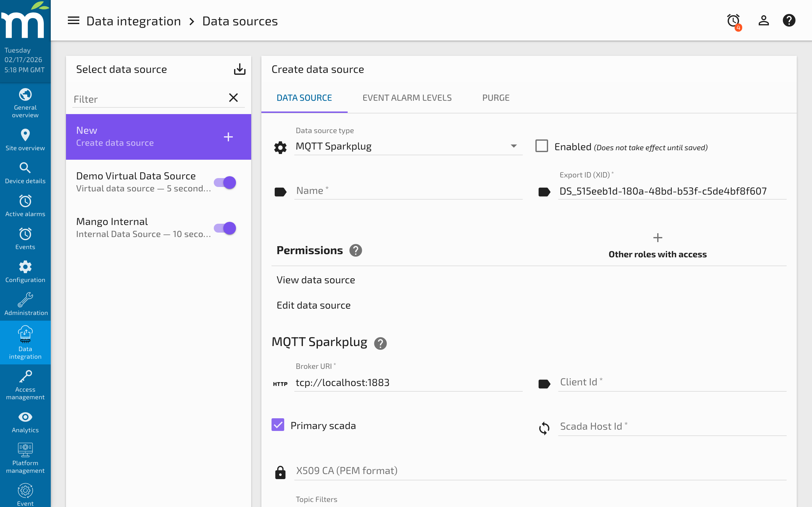Select the Active alarms sidebar icon
The width and height of the screenshot is (812, 507).
pyautogui.click(x=25, y=201)
